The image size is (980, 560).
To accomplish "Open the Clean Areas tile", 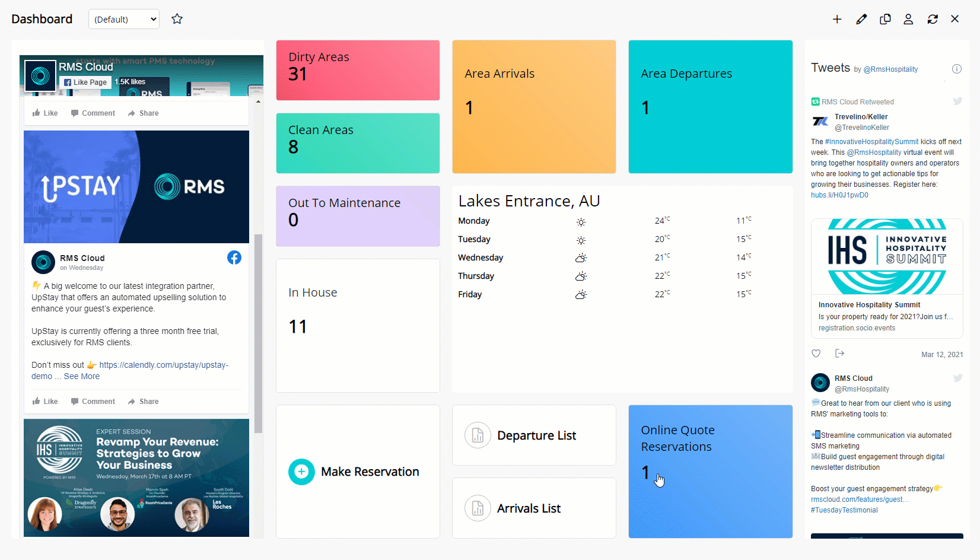I will [358, 143].
